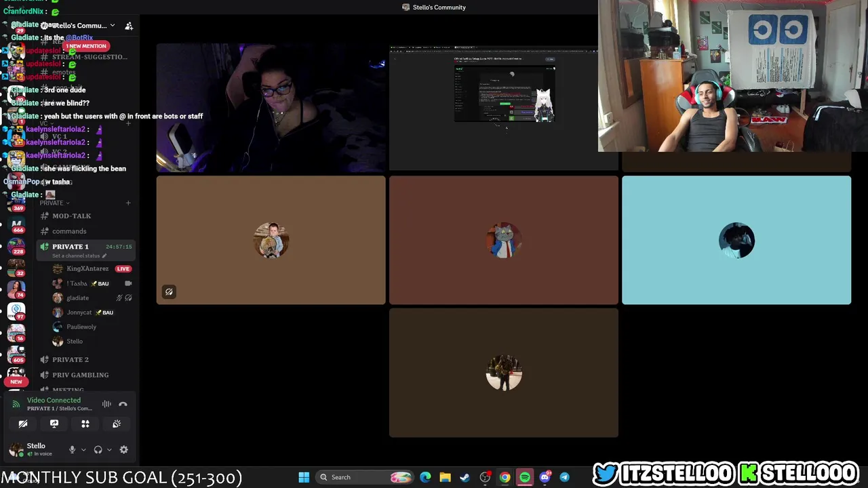
Task: Focus the bottom dark brown participant tile
Action: [x=504, y=373]
